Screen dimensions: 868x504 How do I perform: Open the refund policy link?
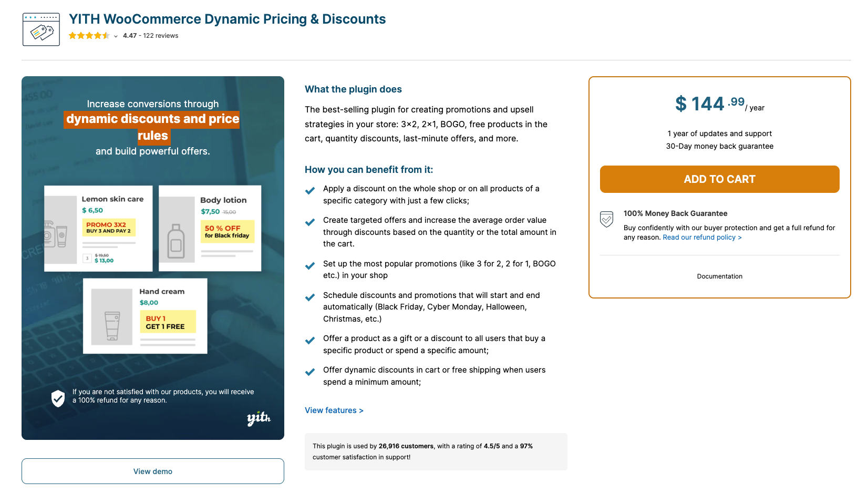pyautogui.click(x=702, y=237)
